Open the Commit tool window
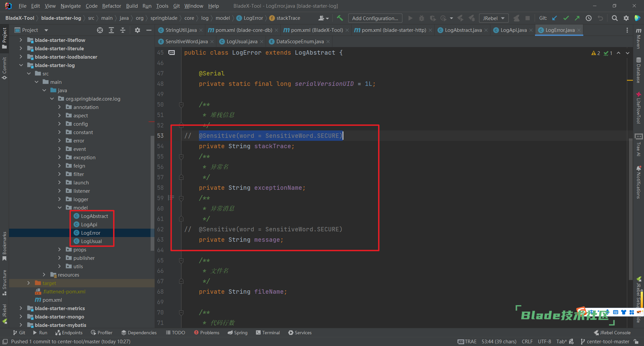 [x=4, y=68]
